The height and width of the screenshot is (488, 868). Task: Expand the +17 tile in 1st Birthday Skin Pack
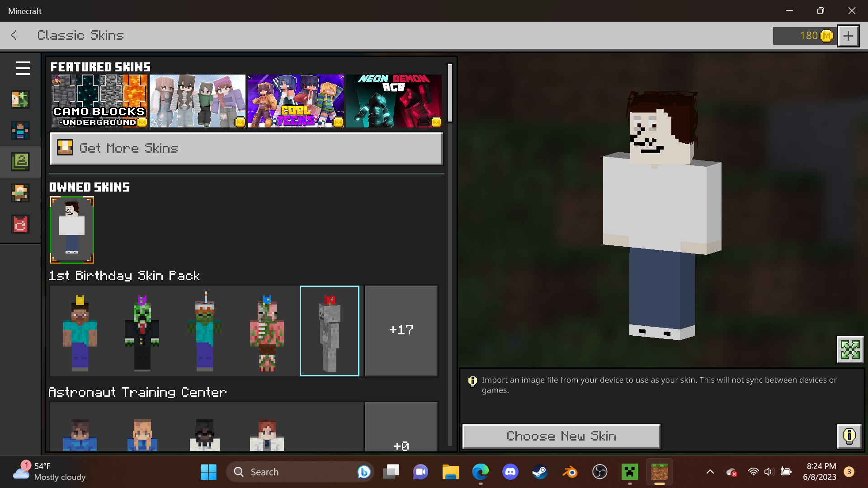click(x=401, y=330)
